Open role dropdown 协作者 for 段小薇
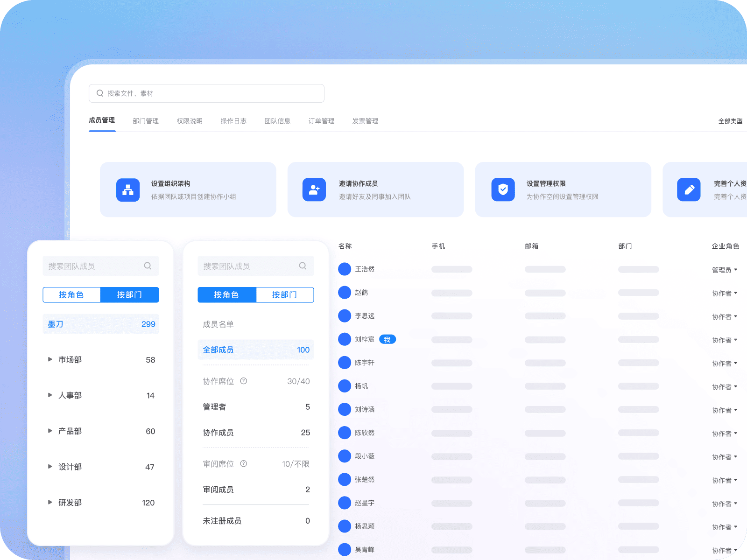This screenshot has width=747, height=560. [x=725, y=456]
